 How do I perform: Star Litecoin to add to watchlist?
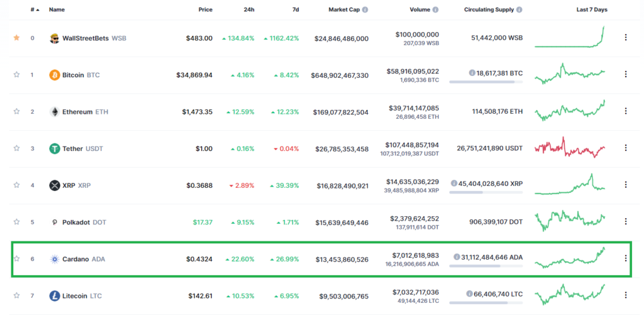tap(16, 295)
